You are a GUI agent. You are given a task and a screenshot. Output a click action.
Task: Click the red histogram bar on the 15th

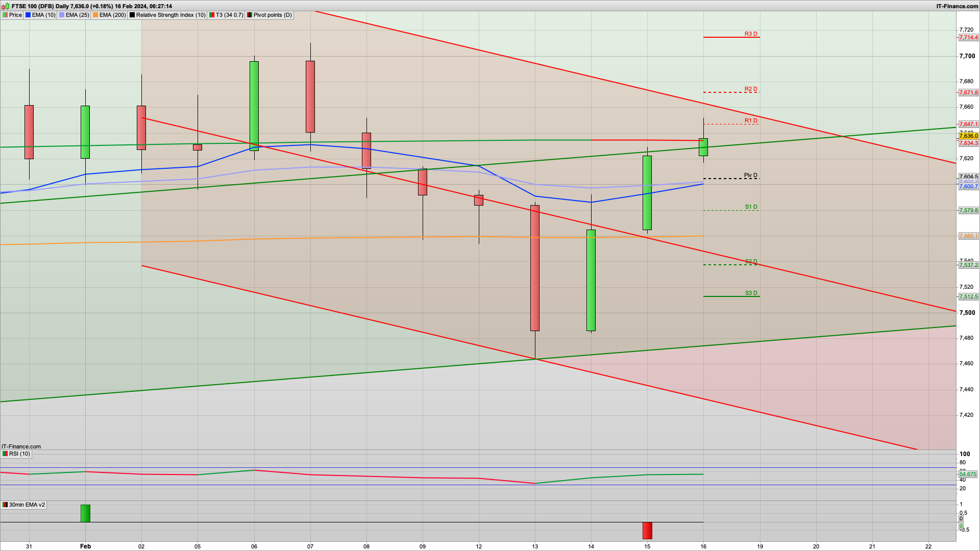(x=647, y=531)
